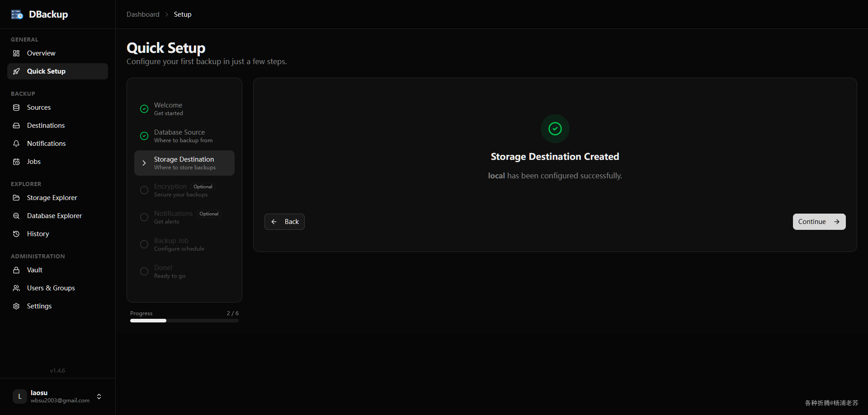
Task: Click the Storage Destination step chevron
Action: tap(144, 163)
